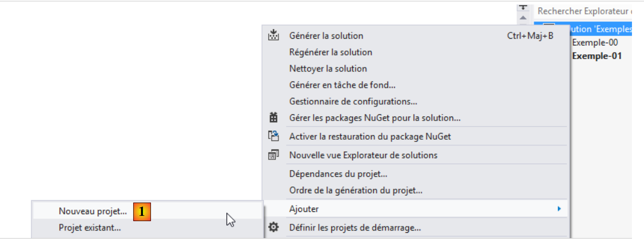The height and width of the screenshot is (243, 644).
Task: Click the orange number 1 badge
Action: [142, 212]
